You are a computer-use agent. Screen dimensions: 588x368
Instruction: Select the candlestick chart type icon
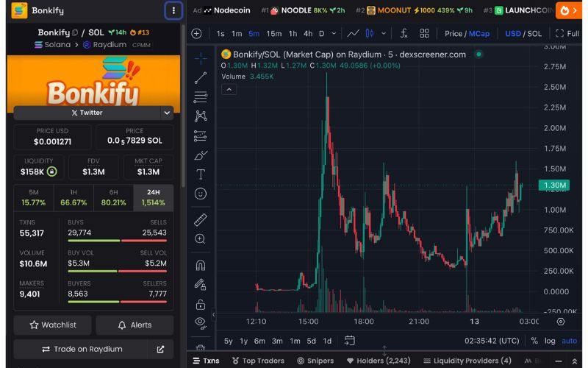(x=370, y=33)
